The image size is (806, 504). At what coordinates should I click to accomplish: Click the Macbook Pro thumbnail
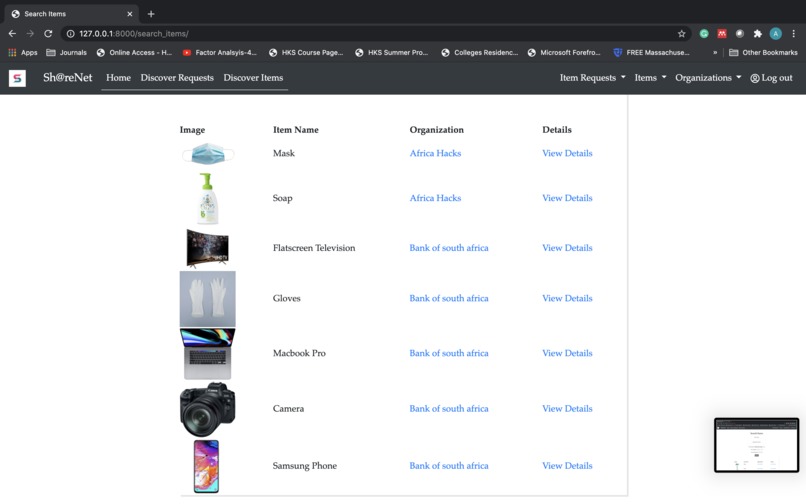(208, 354)
